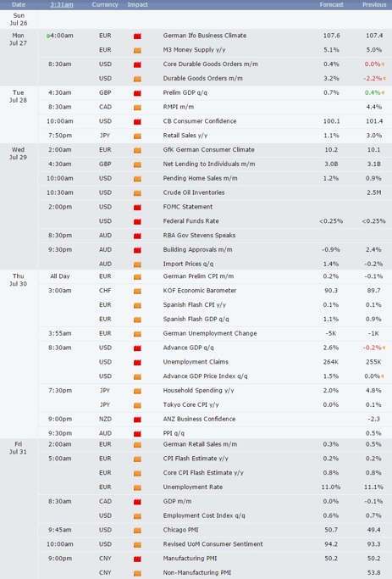Click the orange impact icon for Crude Oil Inventories
392x579 pixels.
tap(137, 192)
